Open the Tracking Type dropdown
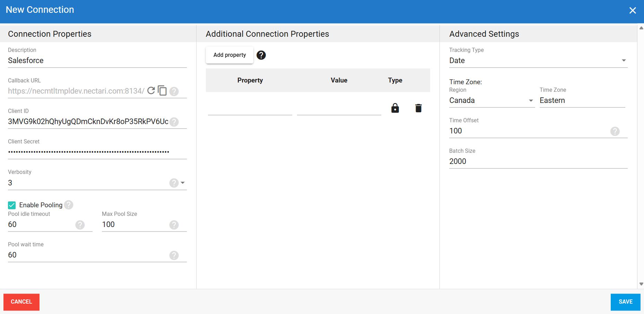 point(538,61)
